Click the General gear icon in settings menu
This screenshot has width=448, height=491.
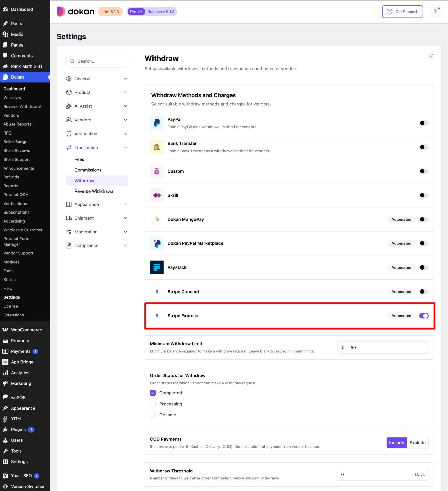69,79
